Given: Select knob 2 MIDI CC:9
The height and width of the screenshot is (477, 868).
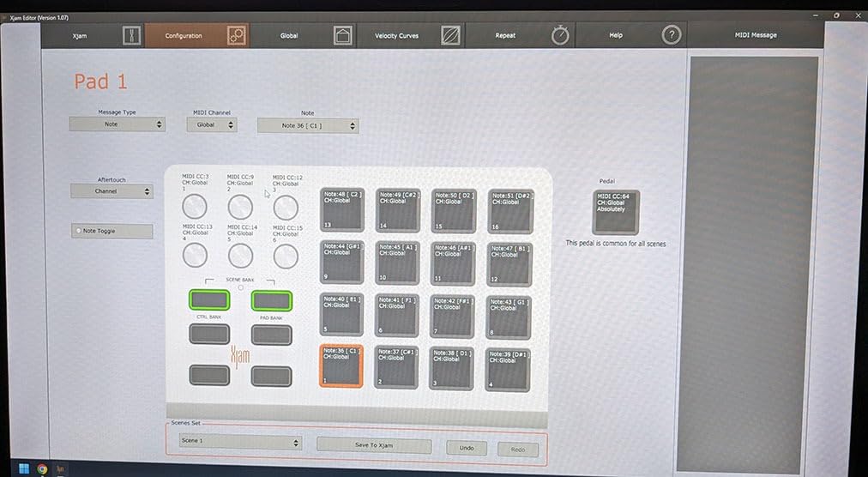Looking at the screenshot, I should (240, 207).
